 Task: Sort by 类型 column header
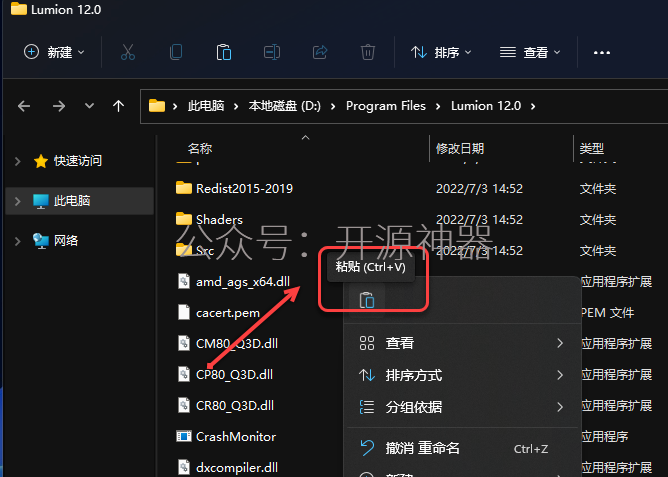591,148
